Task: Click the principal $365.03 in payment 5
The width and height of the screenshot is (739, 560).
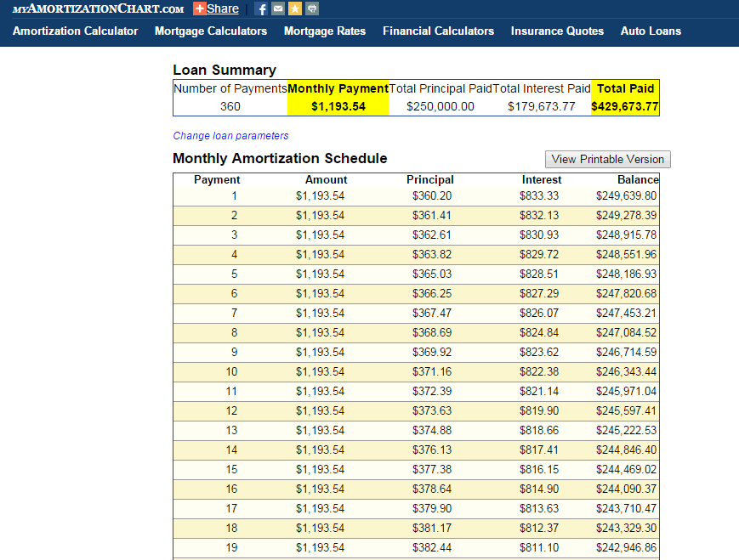Action: tap(432, 274)
